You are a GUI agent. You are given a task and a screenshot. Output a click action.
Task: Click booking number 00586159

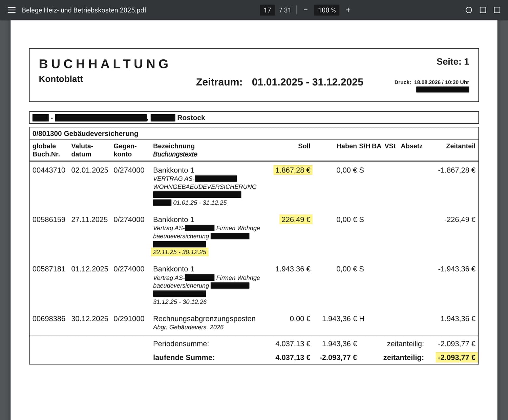[49, 219]
